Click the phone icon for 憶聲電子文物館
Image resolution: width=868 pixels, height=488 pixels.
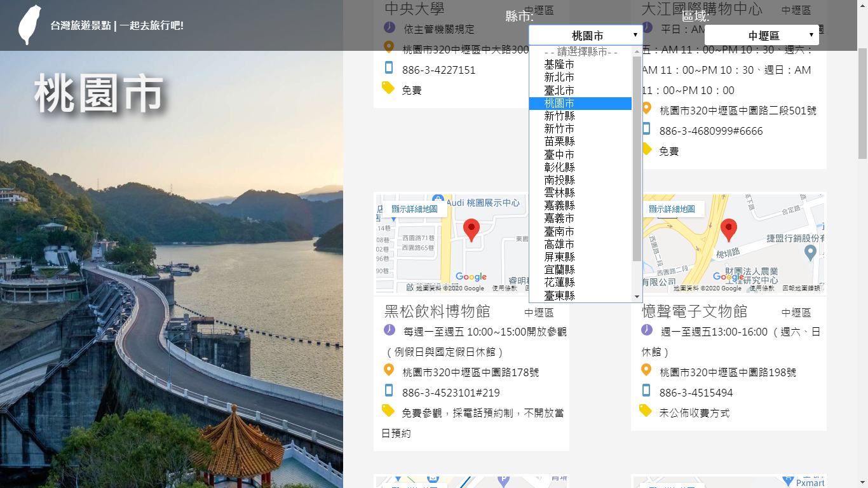click(x=646, y=391)
